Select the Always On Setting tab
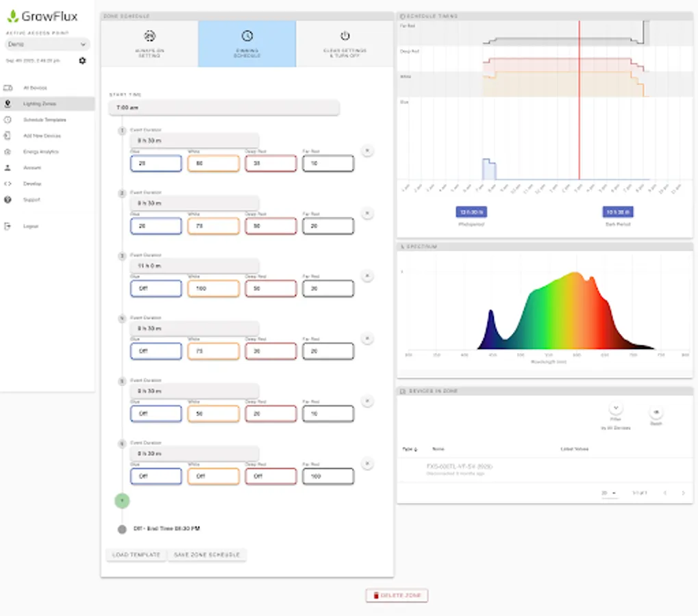Screen dimensions: 698x616 pyautogui.click(x=149, y=44)
